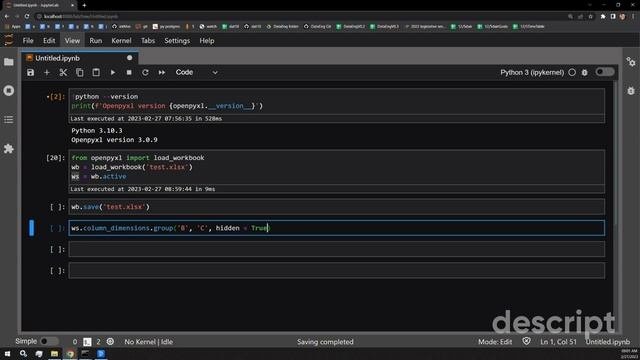Open the cell type Code dropdown
The width and height of the screenshot is (640, 360).
[197, 72]
